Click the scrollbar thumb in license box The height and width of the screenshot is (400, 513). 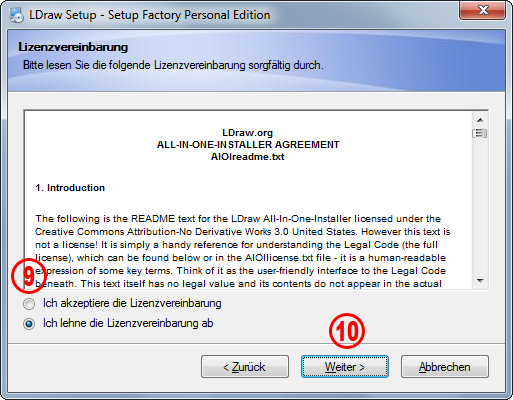point(480,133)
